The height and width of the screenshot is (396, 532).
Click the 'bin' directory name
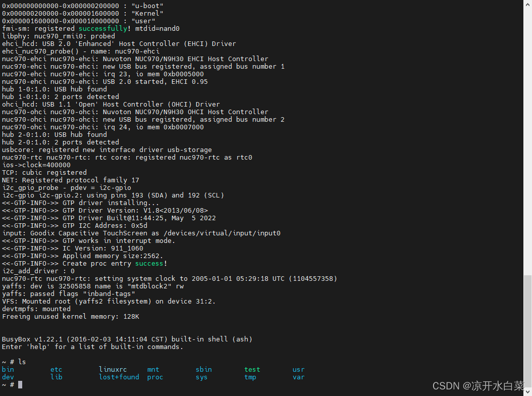pos(8,369)
